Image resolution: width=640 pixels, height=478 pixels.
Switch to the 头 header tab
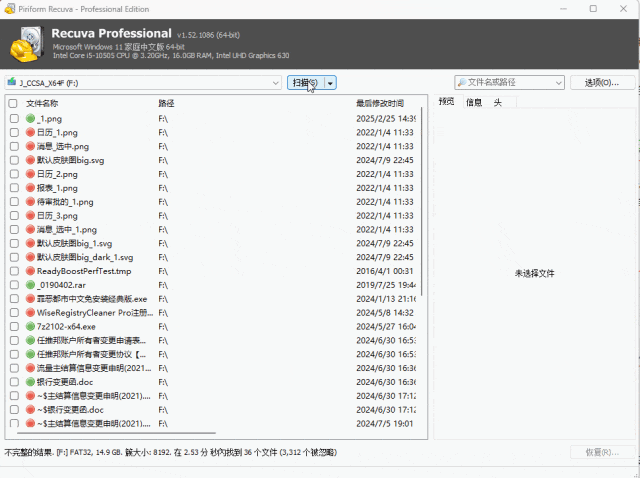click(498, 102)
